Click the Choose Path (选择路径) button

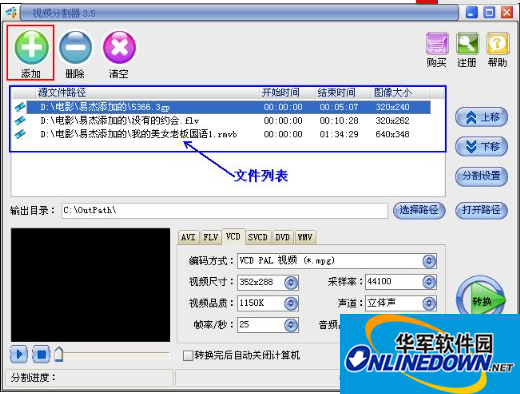pyautogui.click(x=419, y=210)
